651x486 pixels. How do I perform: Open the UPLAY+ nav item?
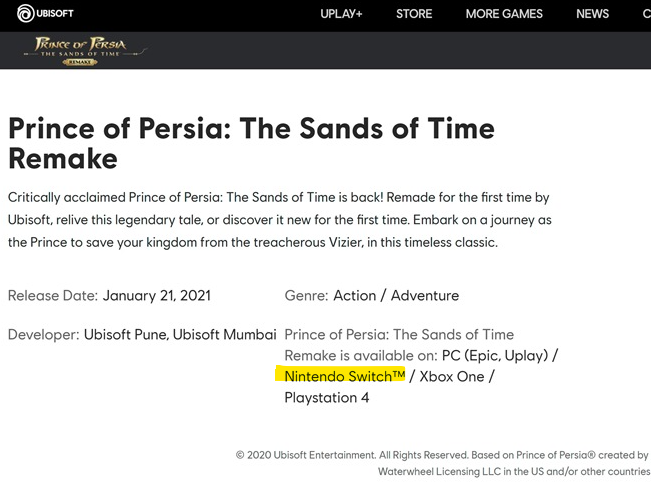pos(341,14)
